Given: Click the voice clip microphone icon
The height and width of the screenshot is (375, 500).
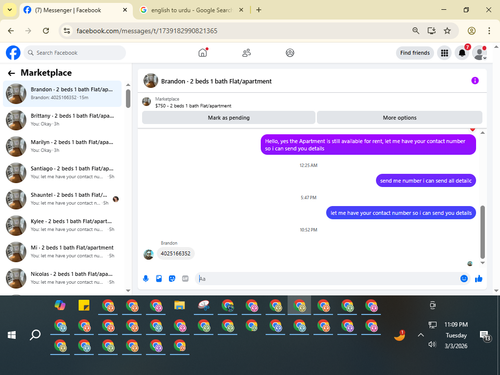Looking at the screenshot, I should [146, 278].
